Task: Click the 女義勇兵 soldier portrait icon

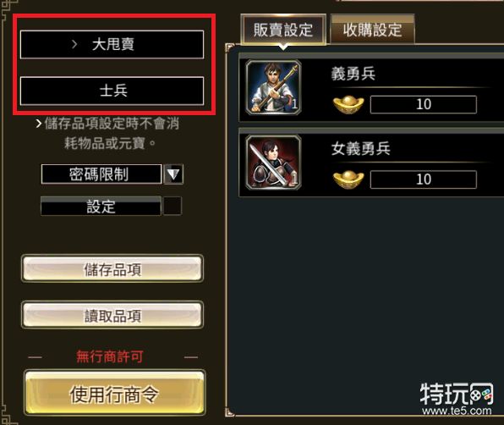Action: [x=273, y=163]
